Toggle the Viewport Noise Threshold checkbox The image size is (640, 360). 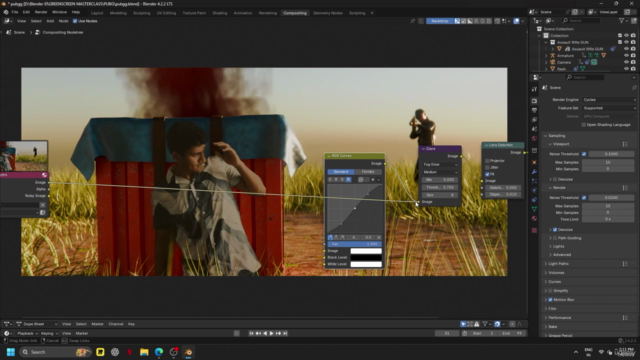584,154
